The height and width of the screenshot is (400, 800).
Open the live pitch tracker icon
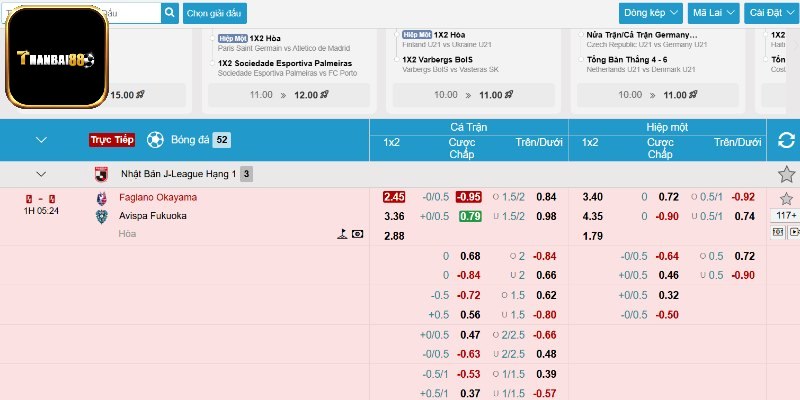(x=342, y=234)
